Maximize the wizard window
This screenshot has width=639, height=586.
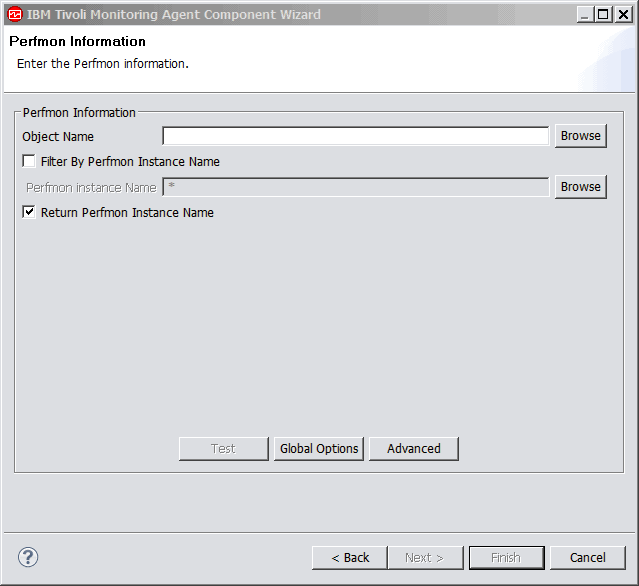[x=603, y=15]
